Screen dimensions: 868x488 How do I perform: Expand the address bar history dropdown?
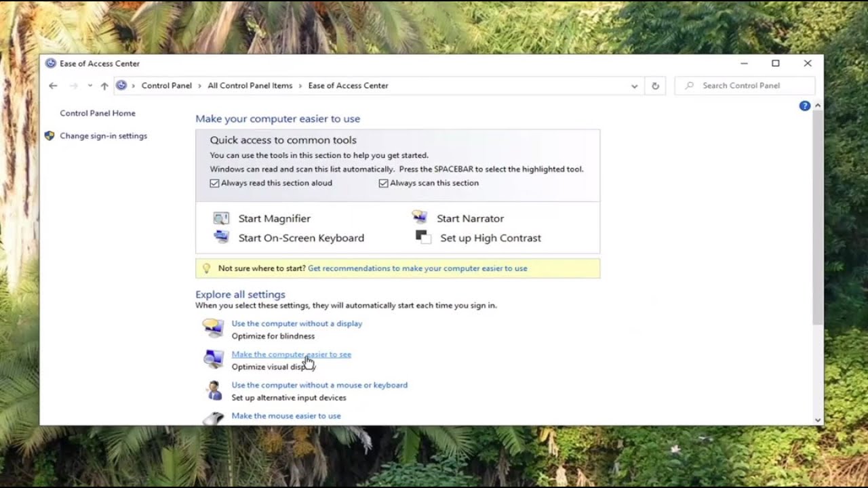(x=634, y=86)
